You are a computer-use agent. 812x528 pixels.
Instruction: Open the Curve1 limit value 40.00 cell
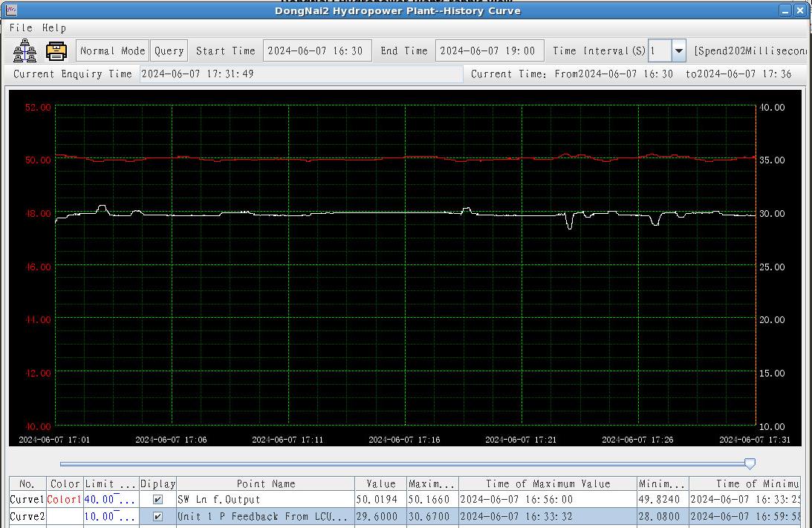[111, 500]
